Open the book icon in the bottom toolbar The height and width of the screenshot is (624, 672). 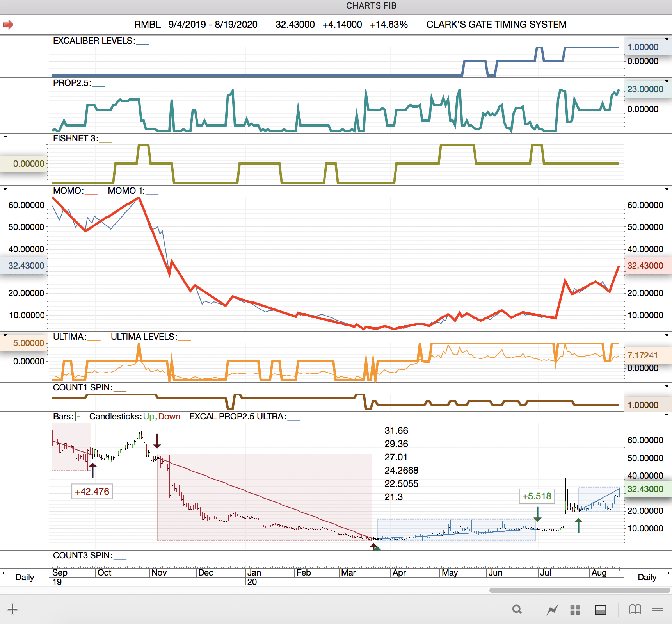635,609
